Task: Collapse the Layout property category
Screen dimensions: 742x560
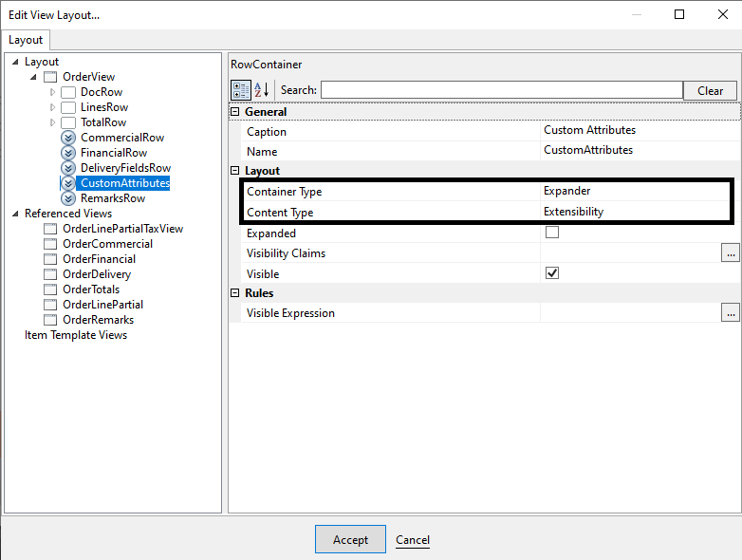Action: (234, 171)
